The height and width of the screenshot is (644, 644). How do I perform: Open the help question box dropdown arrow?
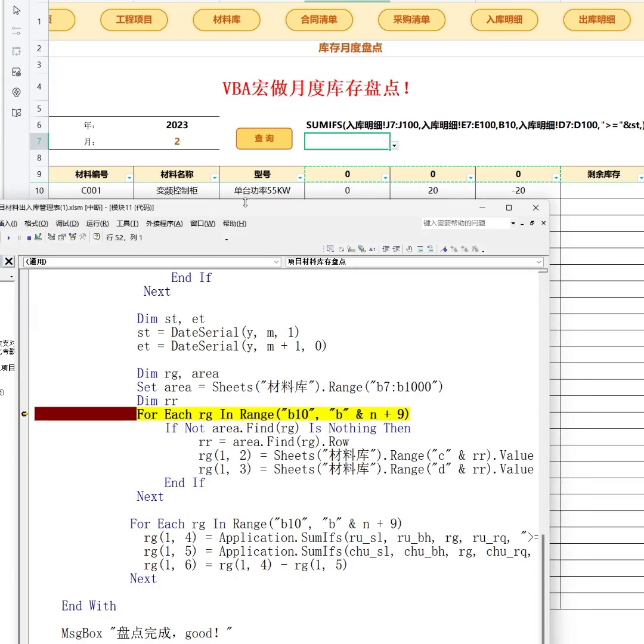click(513, 223)
